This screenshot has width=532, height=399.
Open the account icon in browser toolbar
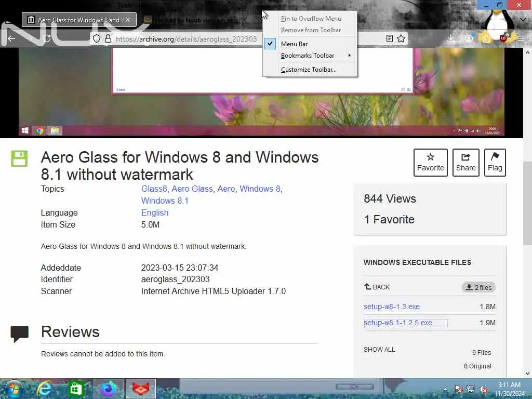pyautogui.click(x=469, y=38)
